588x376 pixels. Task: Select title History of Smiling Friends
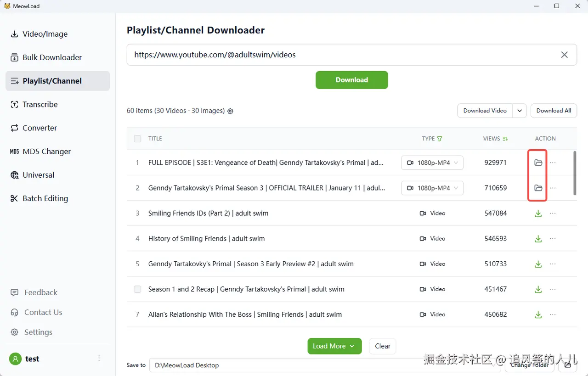(x=206, y=239)
